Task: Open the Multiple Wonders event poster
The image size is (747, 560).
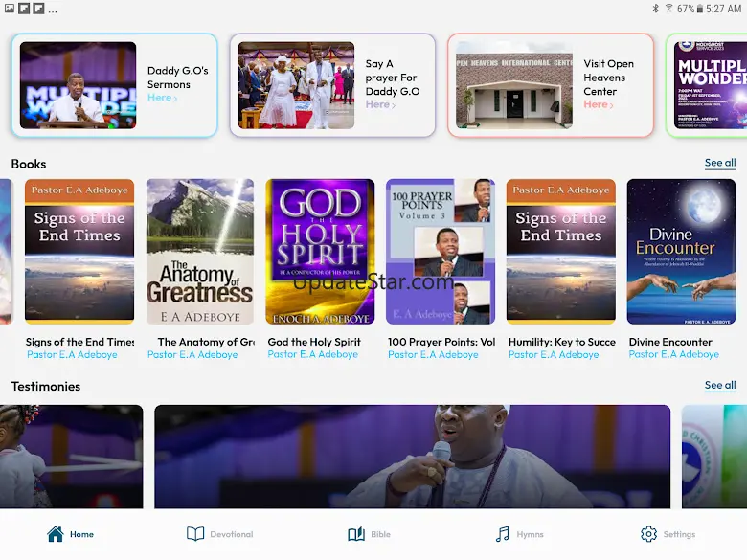Action: point(711,85)
